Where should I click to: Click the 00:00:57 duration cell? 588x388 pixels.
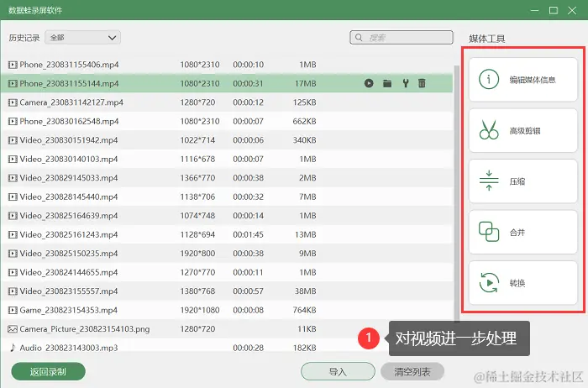pos(249,291)
